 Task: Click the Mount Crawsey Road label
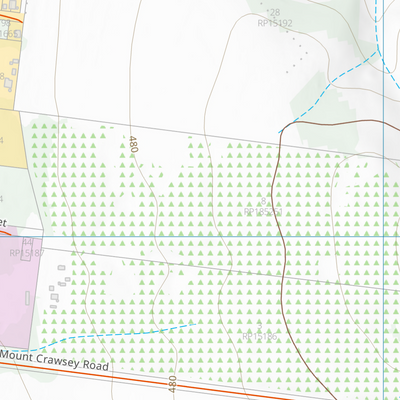55,361
